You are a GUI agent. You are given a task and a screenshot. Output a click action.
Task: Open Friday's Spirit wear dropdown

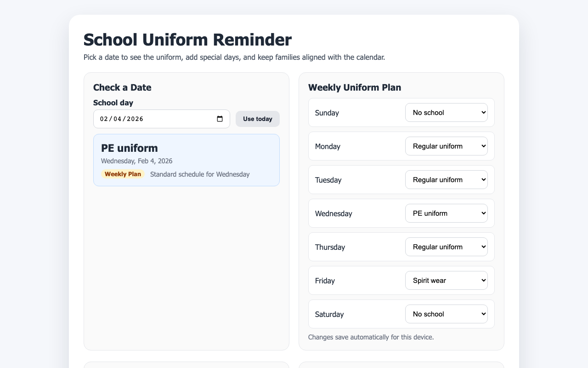[446, 280]
